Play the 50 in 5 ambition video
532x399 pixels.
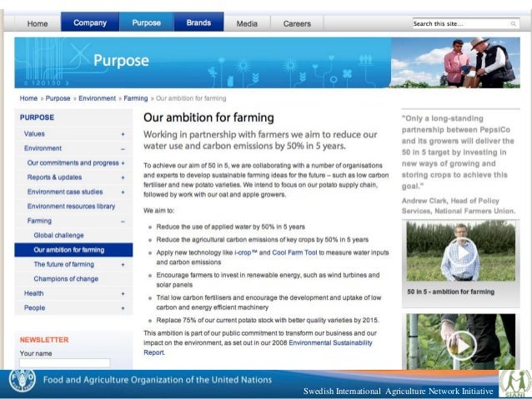click(461, 252)
